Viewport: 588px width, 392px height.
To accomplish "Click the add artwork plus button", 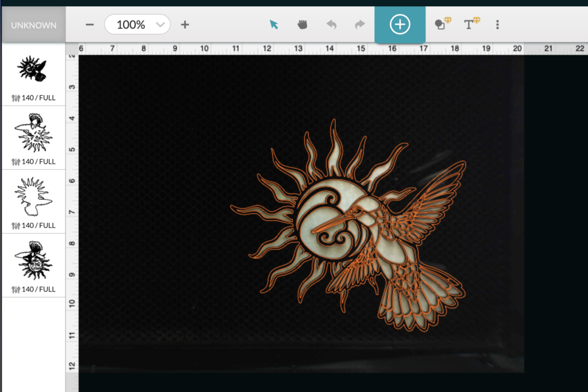I will pyautogui.click(x=400, y=25).
